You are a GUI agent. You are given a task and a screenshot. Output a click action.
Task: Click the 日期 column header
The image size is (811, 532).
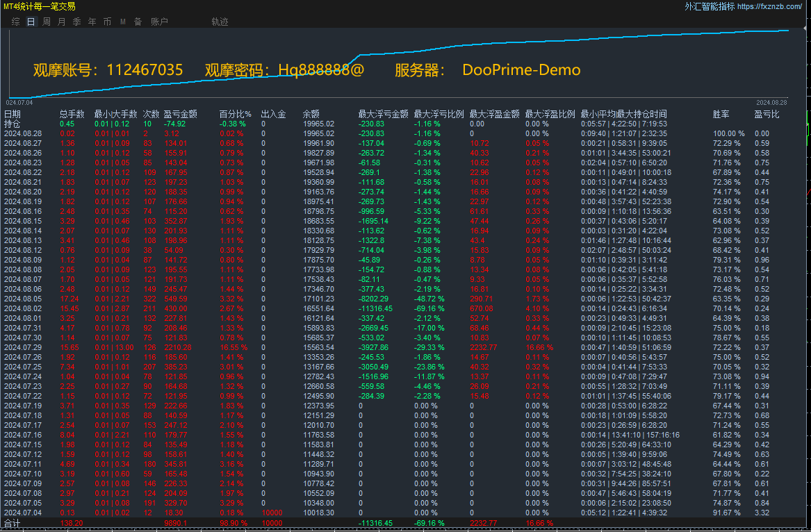(x=13, y=115)
